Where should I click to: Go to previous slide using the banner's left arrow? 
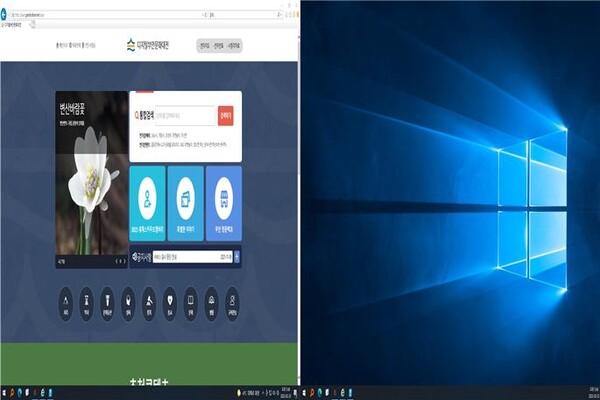(x=117, y=261)
